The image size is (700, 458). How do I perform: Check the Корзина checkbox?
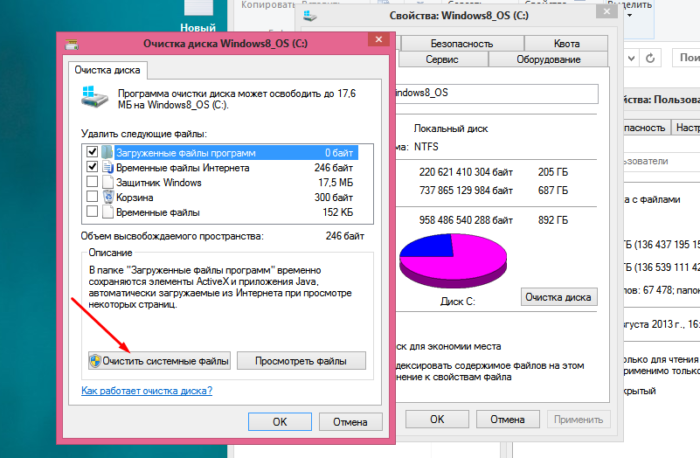pyautogui.click(x=92, y=196)
